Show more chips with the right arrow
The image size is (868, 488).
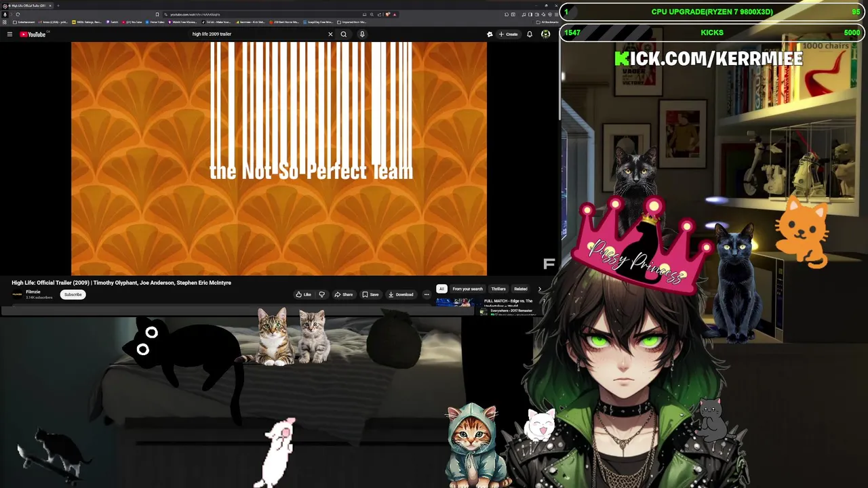click(540, 289)
